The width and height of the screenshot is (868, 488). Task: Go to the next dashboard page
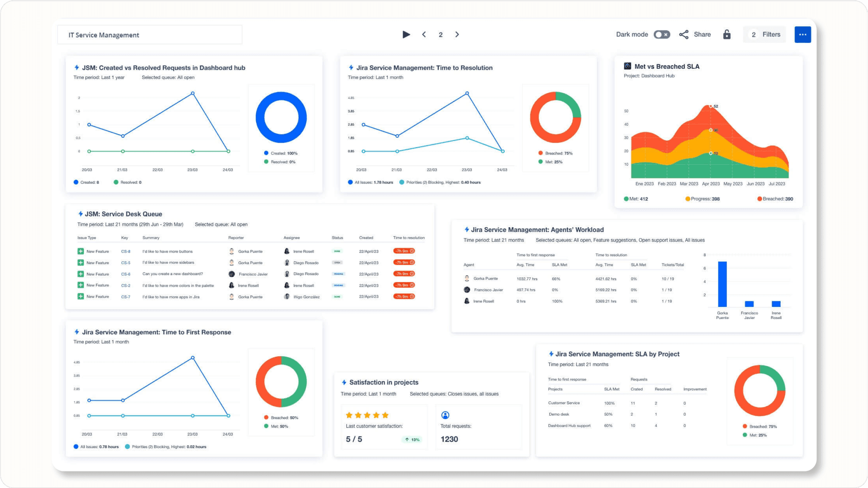coord(457,35)
